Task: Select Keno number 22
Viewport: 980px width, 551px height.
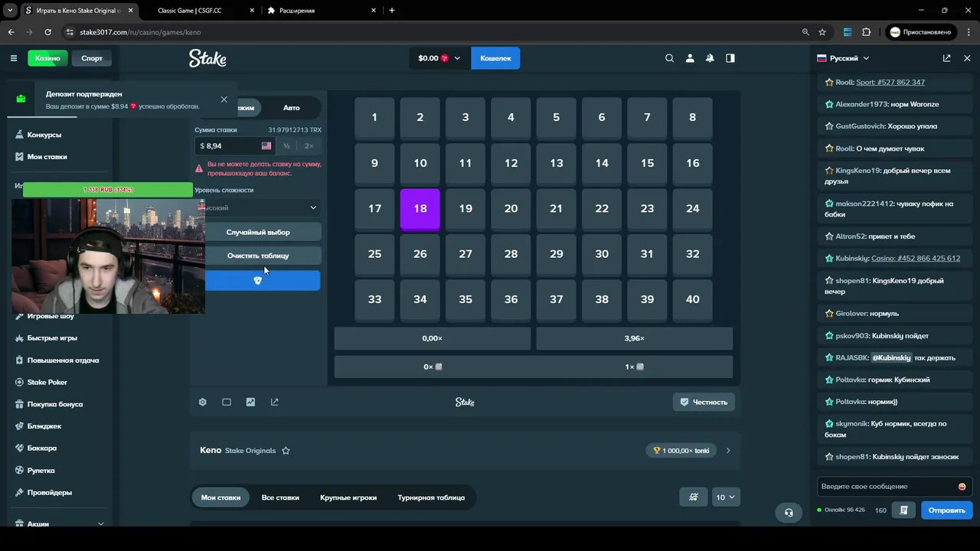Action: coord(602,209)
